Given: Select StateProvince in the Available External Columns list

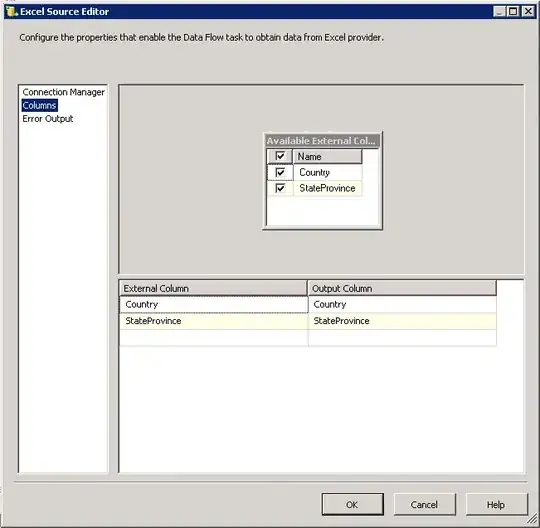Looking at the screenshot, I should [x=328, y=188].
